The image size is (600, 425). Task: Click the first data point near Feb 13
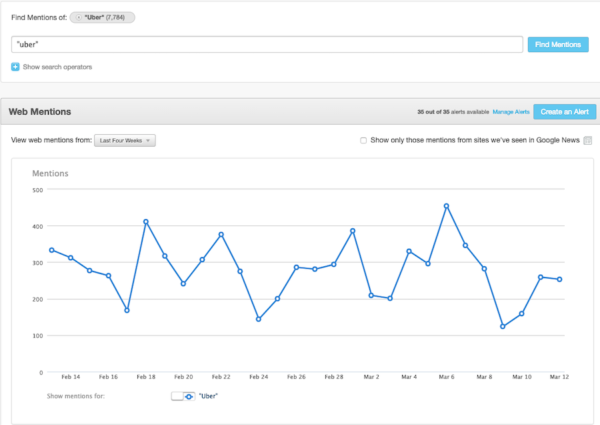pyautogui.click(x=51, y=250)
